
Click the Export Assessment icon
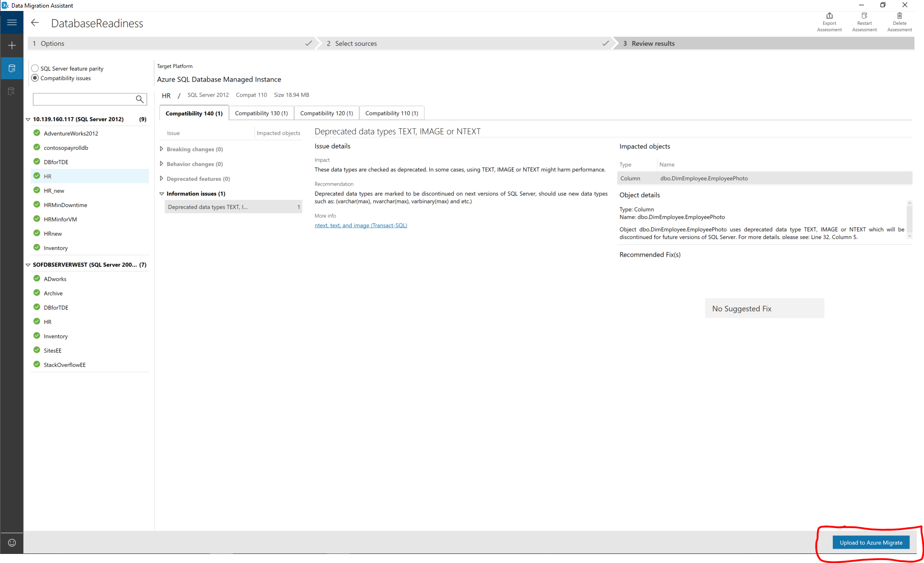[x=829, y=16]
